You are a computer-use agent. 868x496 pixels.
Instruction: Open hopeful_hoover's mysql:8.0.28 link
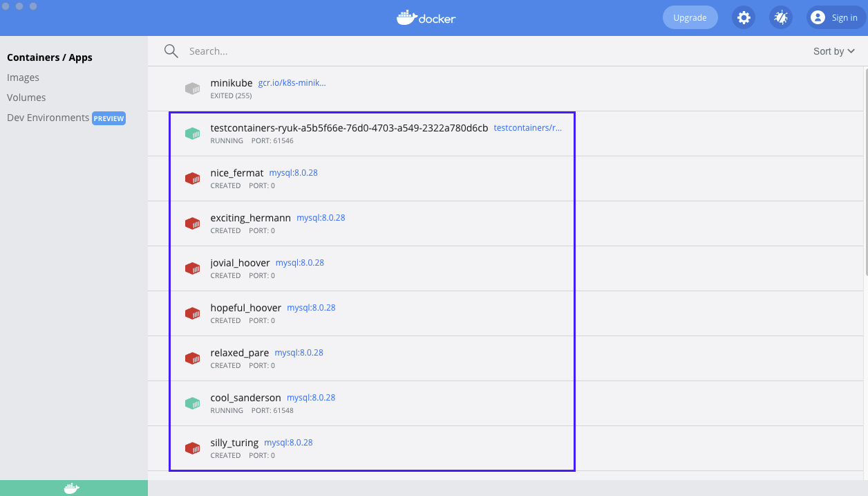pyautogui.click(x=311, y=308)
